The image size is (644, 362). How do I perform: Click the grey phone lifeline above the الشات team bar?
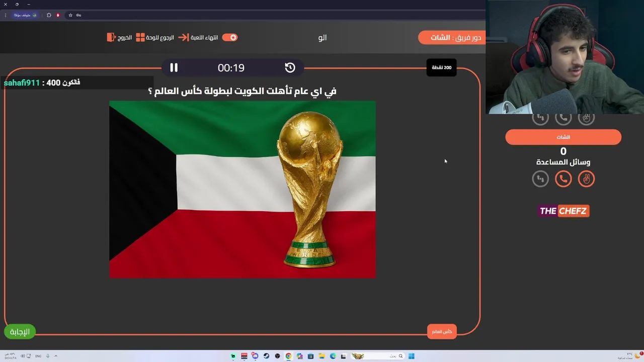point(563,118)
